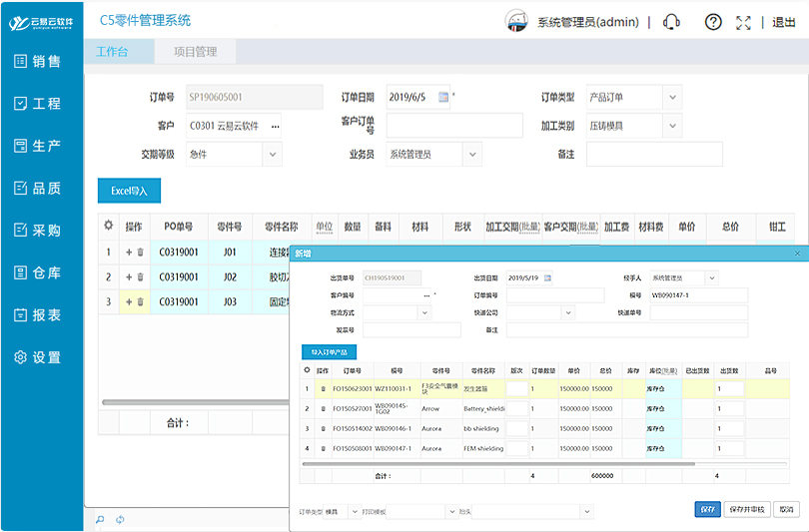The height and width of the screenshot is (532, 809).
Task: Open help via the question mark icon
Action: coord(713,22)
